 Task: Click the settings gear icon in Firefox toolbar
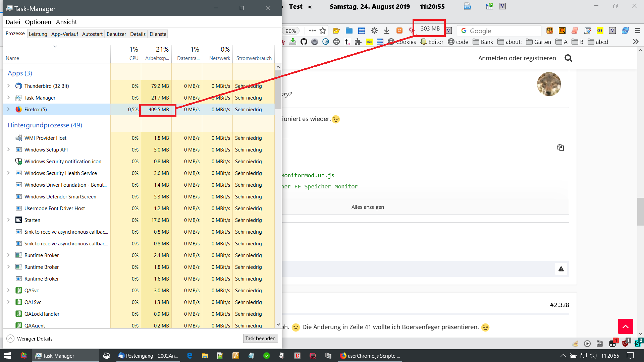374,31
